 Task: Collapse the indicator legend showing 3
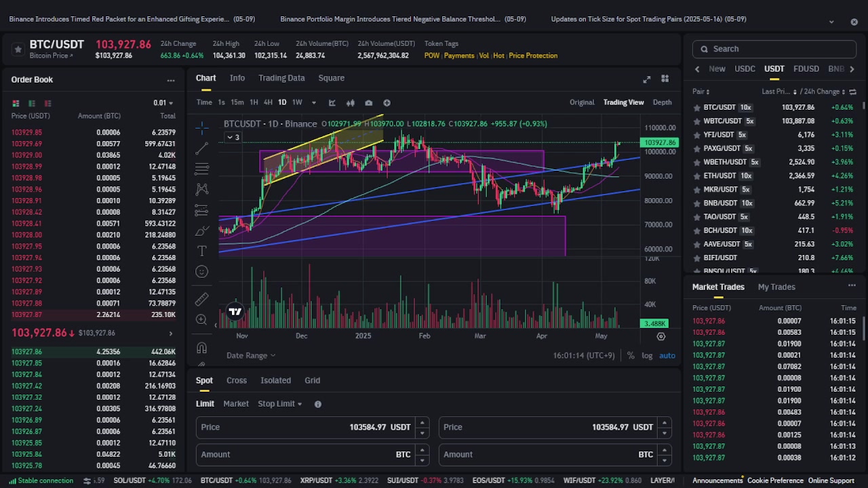coord(233,137)
